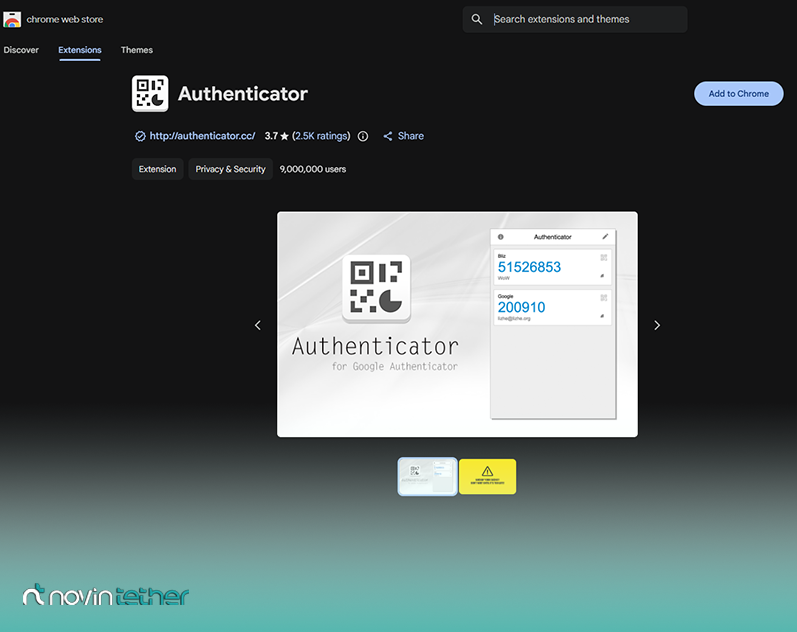797x632 pixels.
Task: Go to the Themes tab
Action: pos(137,50)
